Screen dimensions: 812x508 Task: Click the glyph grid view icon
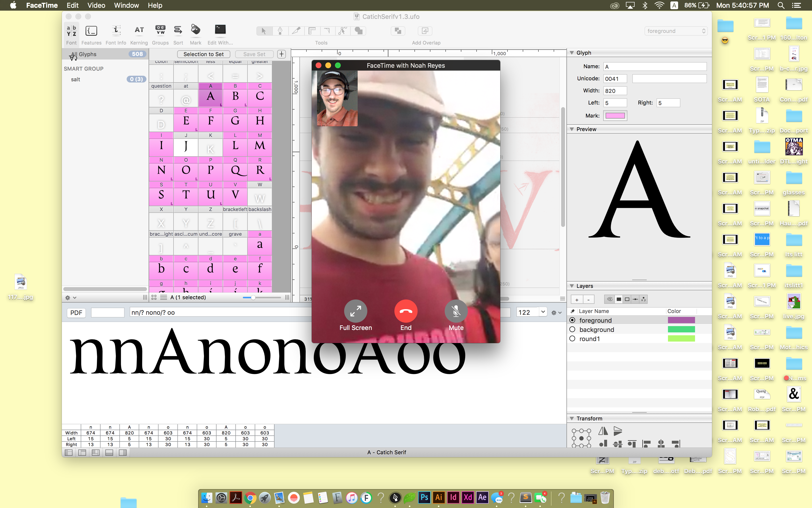154,297
